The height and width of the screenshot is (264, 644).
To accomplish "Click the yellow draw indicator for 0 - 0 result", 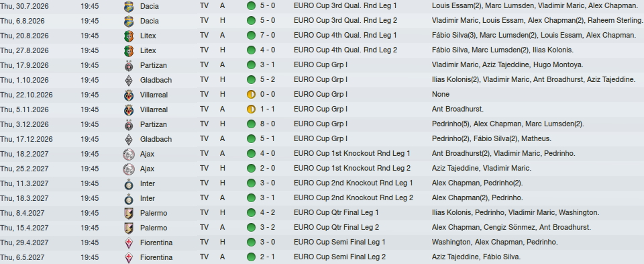I will pyautogui.click(x=251, y=95).
